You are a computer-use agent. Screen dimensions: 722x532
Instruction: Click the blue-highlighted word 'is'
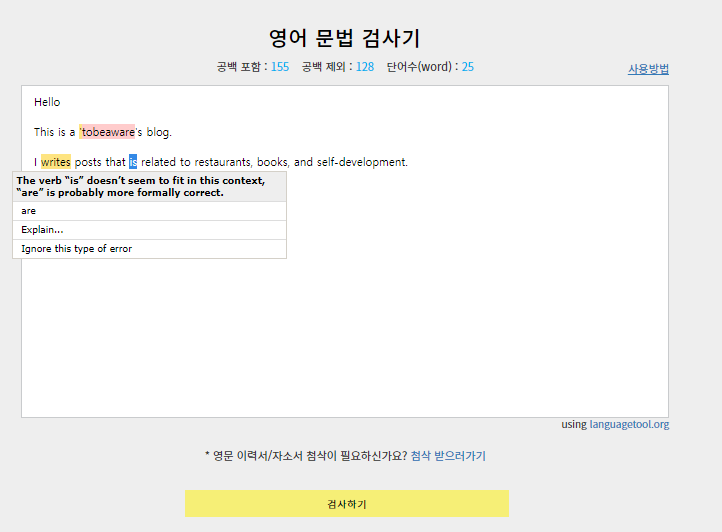point(133,162)
